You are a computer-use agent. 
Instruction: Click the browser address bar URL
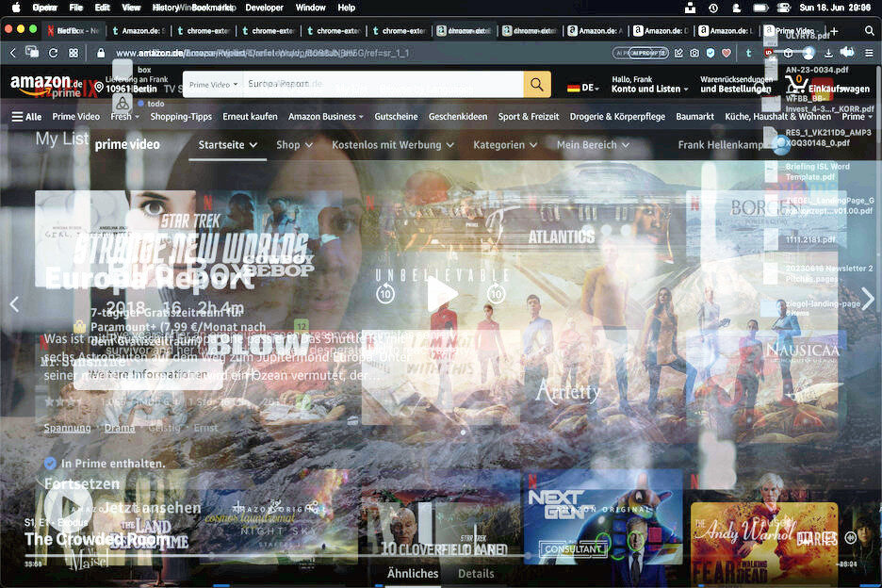point(263,53)
